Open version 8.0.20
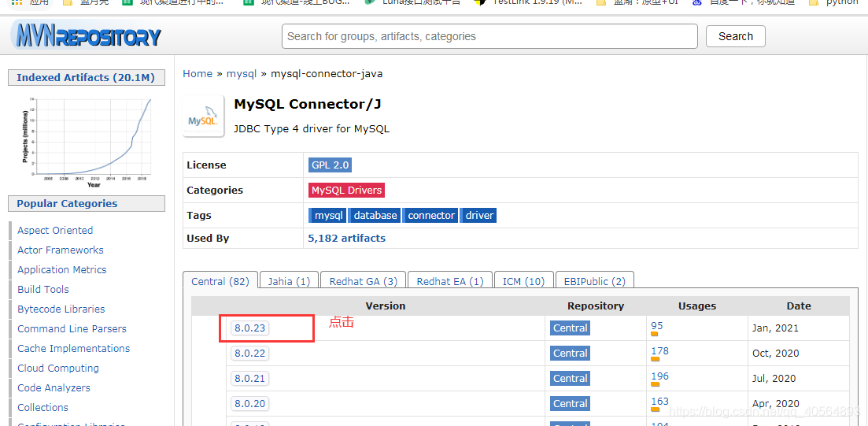868x426 pixels. click(249, 404)
